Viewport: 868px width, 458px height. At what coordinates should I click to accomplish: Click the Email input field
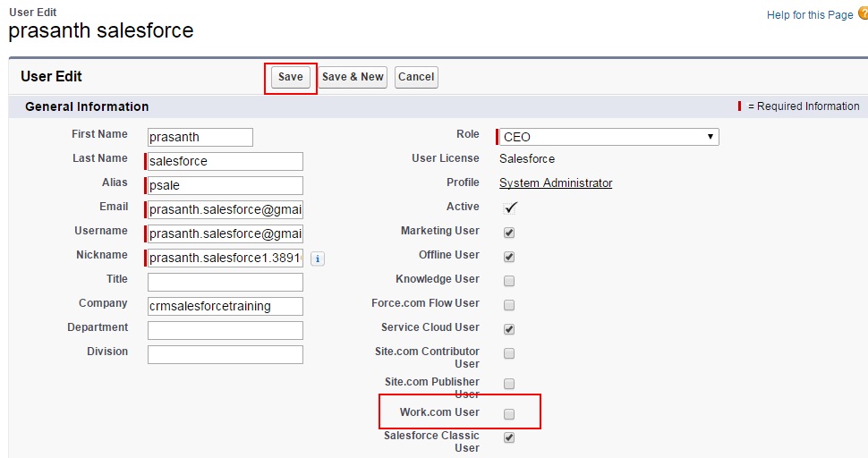pos(226,209)
